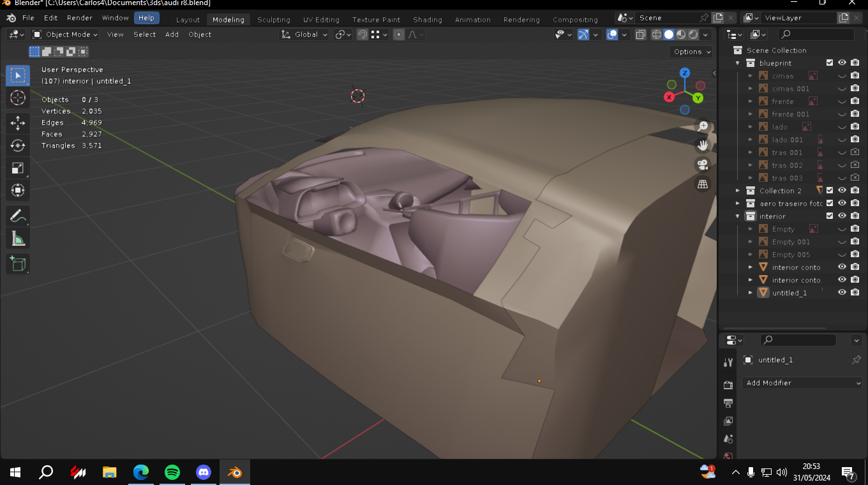Expand the untitled_1 object row
Screen dimensions: 868x485
coord(751,293)
